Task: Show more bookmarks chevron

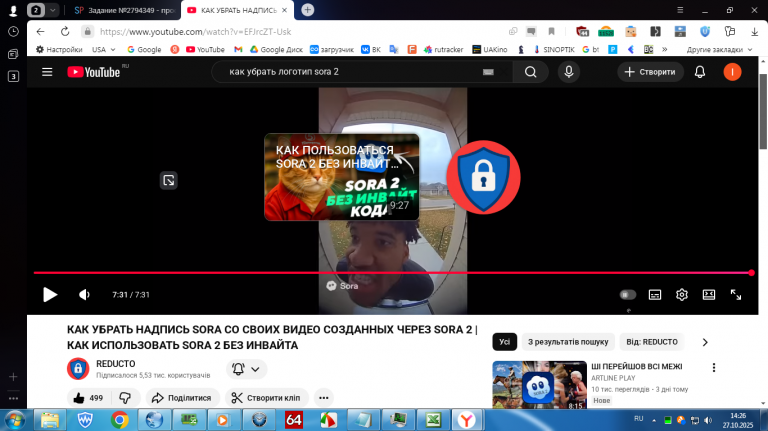Action: coord(665,49)
